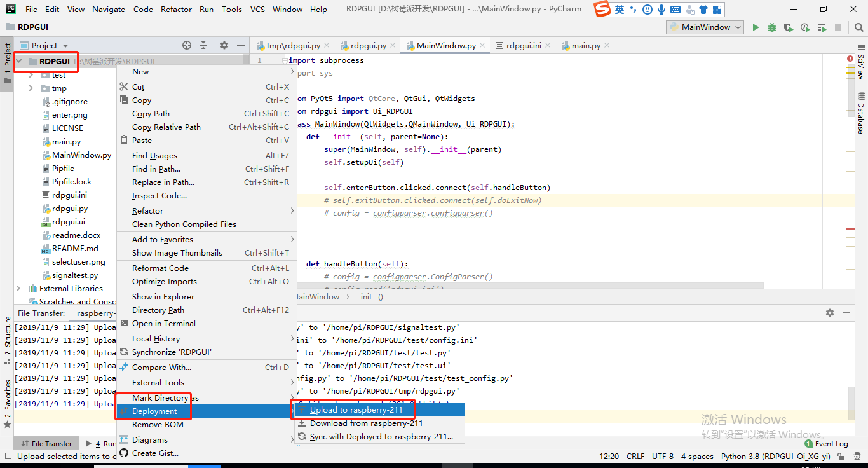The width and height of the screenshot is (868, 468).
Task: Click the concurrency diagram run icon
Action: pyautogui.click(x=822, y=27)
